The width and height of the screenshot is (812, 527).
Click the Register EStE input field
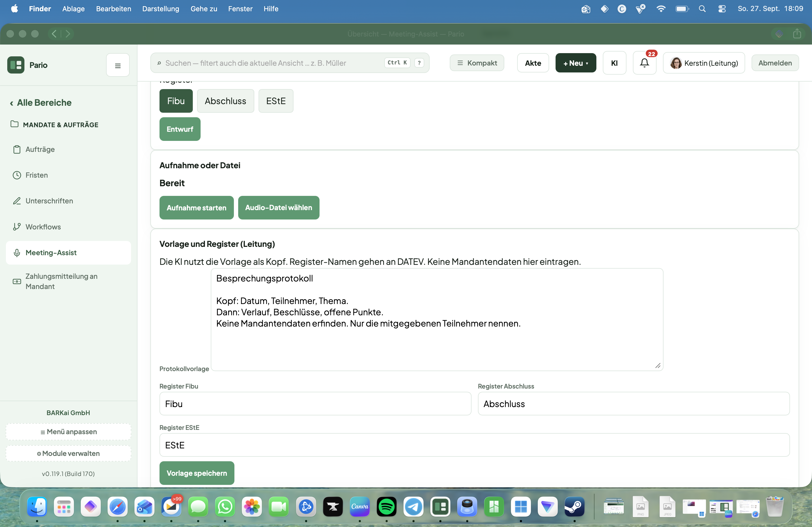[474, 445]
